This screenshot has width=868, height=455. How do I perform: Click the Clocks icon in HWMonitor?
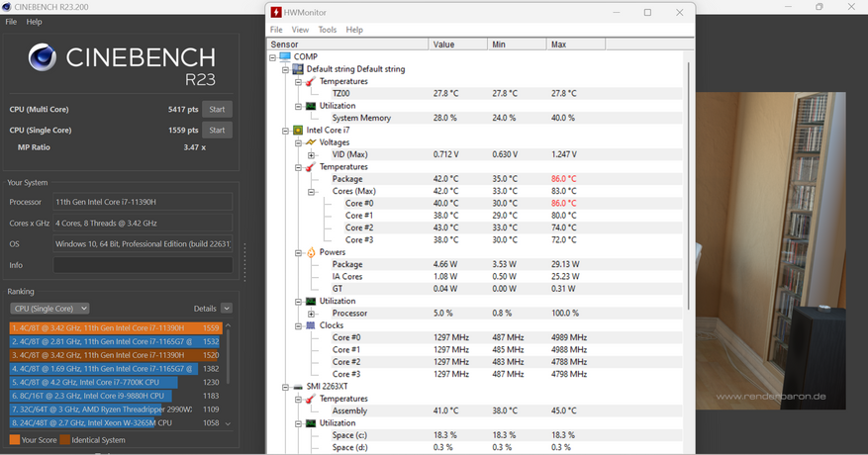(311, 325)
